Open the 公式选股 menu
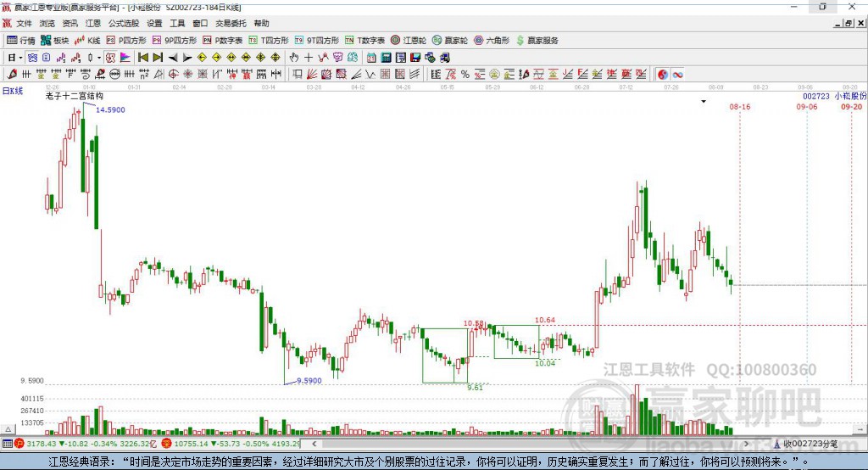 click(124, 23)
